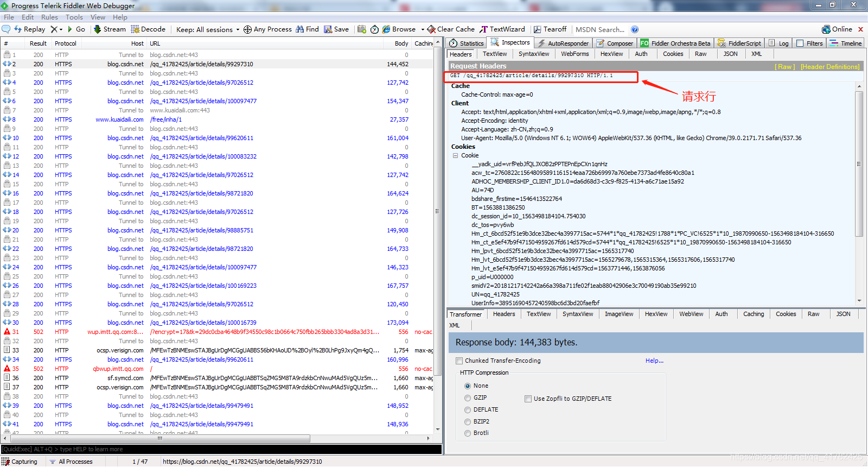Select session 31 wup.imtt.qq.com row
Screen dimensions: 868x467
coord(217,332)
